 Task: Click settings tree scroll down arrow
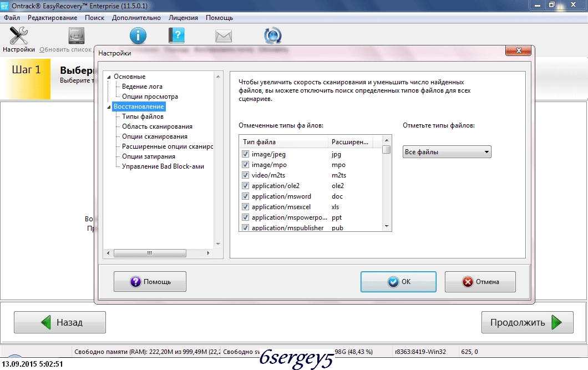[218, 244]
